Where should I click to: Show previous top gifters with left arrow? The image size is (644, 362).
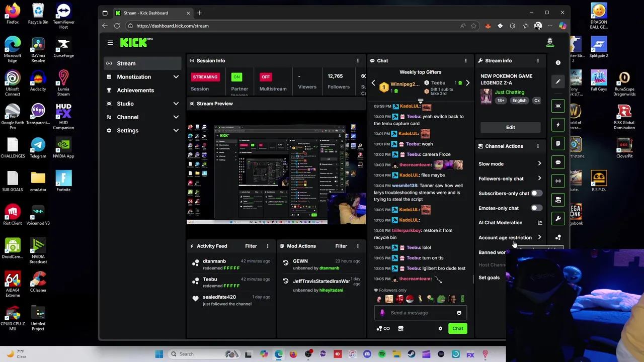[x=373, y=83]
